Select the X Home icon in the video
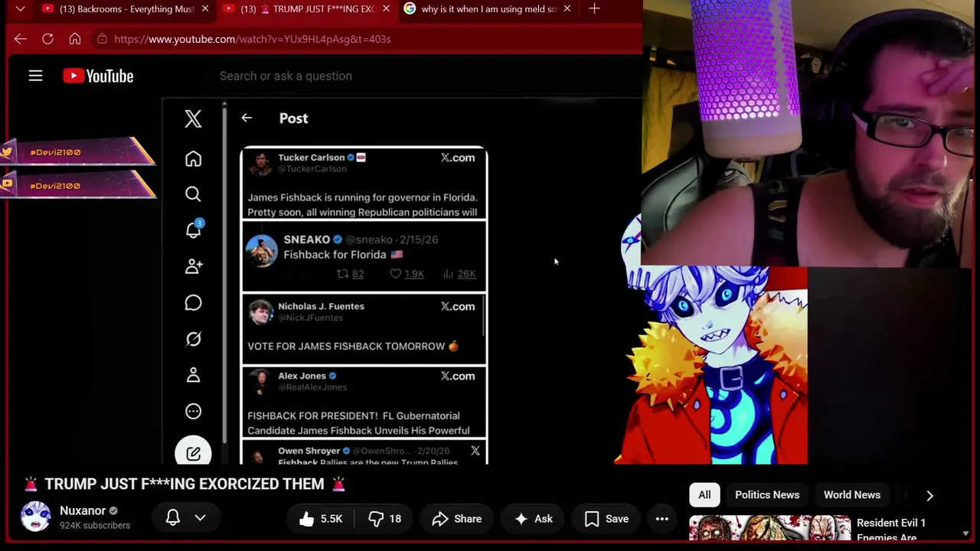 pos(193,158)
